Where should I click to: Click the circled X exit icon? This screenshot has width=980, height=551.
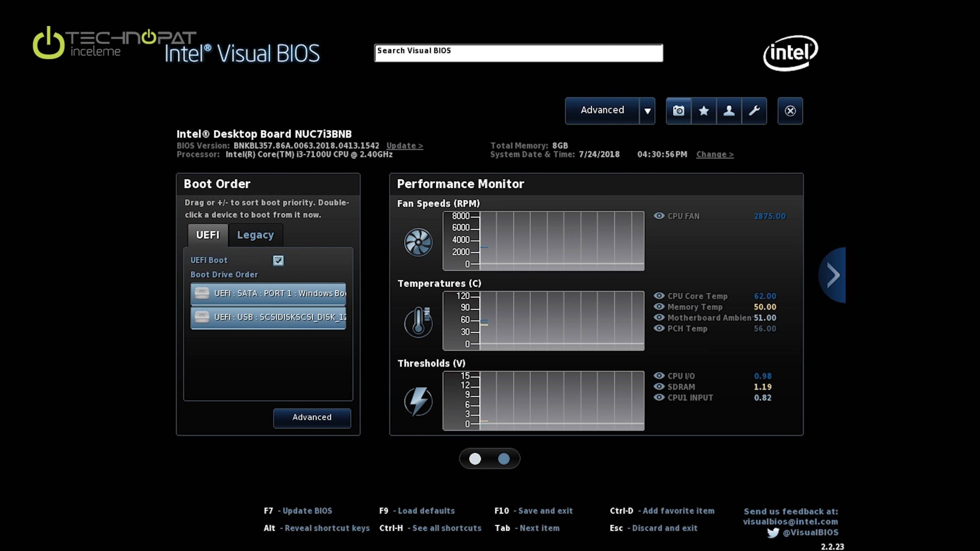(x=790, y=111)
